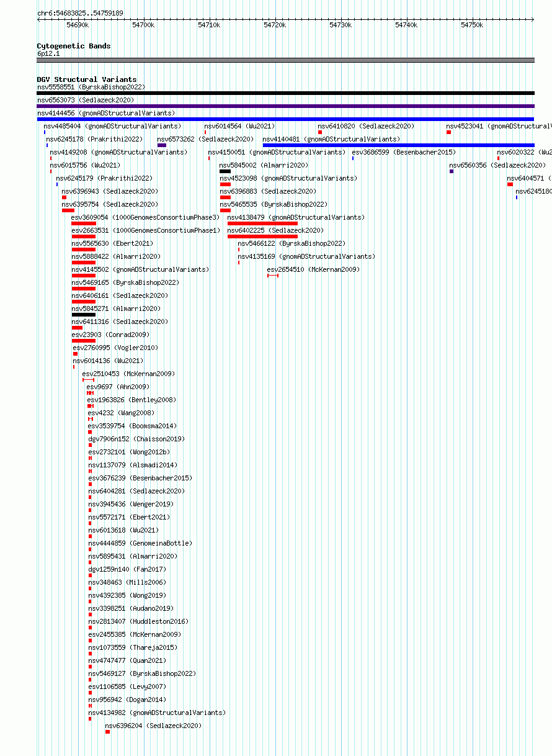
Task: Open the nsv4150051 gnomAD variant label
Action: (x=277, y=152)
